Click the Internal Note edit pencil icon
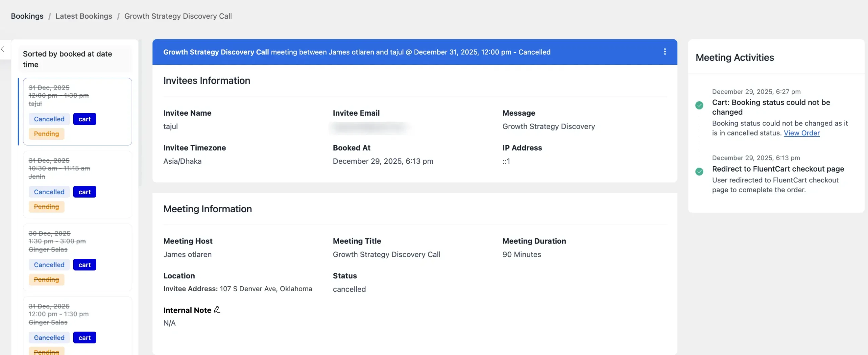This screenshot has height=355, width=868. [217, 310]
